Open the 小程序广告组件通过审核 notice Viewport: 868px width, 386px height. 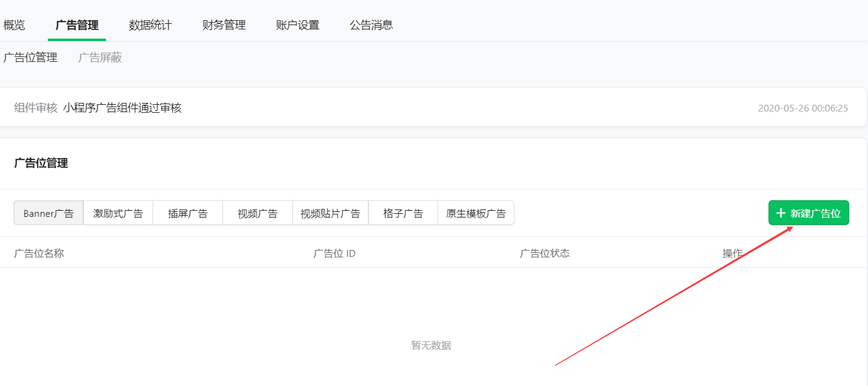(122, 108)
